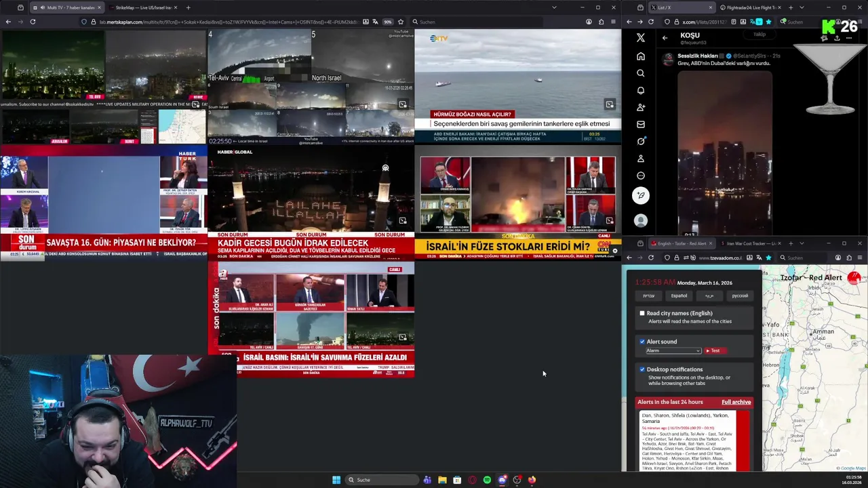Click the X logo in sidebar
Screen dimensions: 868x488
pyautogui.click(x=641, y=38)
